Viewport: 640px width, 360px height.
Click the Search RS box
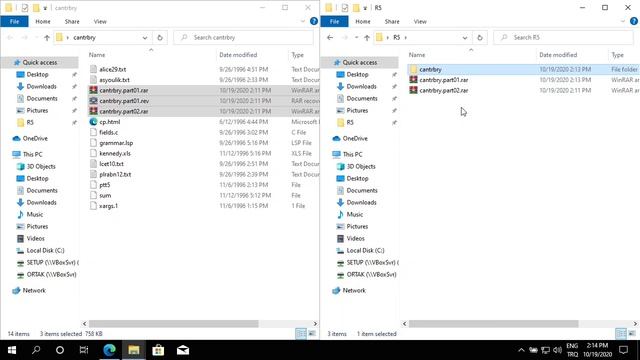(563, 38)
